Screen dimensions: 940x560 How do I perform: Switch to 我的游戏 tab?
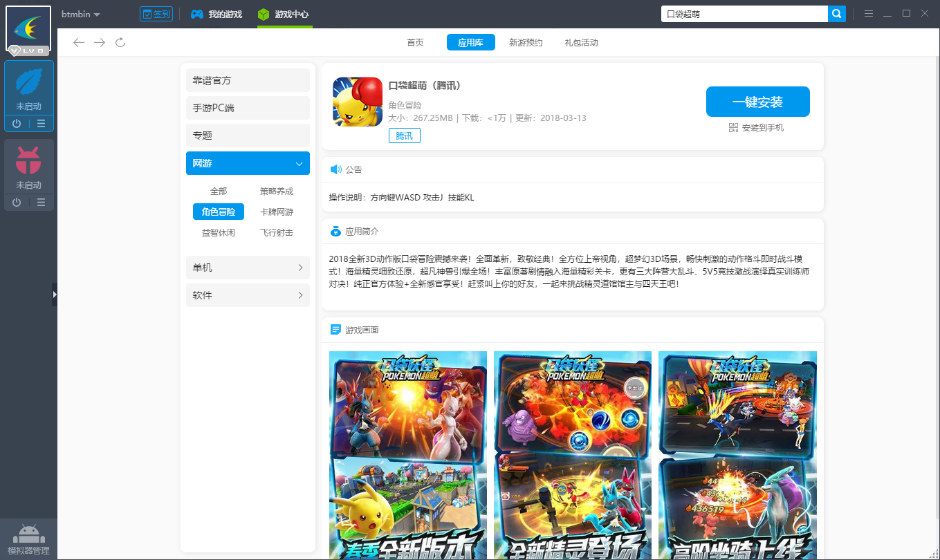point(216,14)
